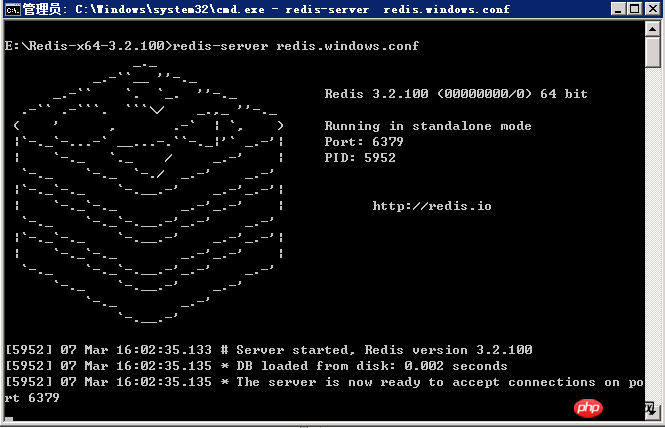
Task: Minimize the cmd.exe window
Action: (618, 8)
